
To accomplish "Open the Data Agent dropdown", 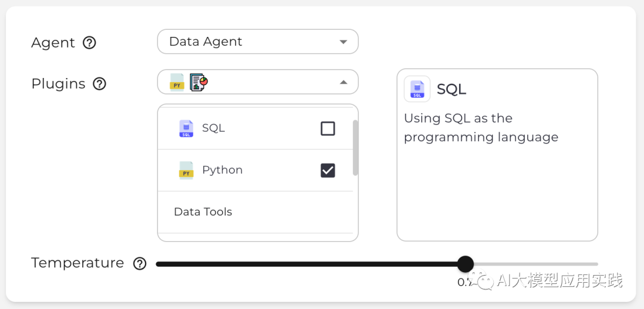I will pyautogui.click(x=258, y=42).
